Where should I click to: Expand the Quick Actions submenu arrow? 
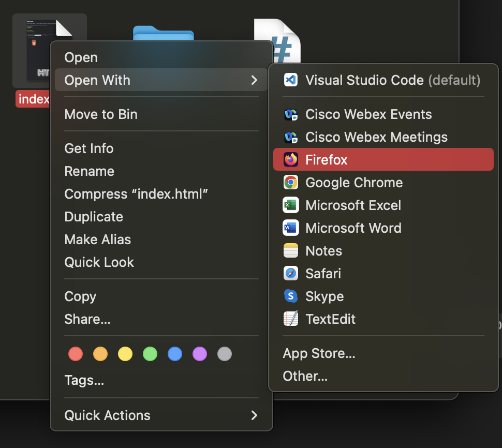coord(254,415)
